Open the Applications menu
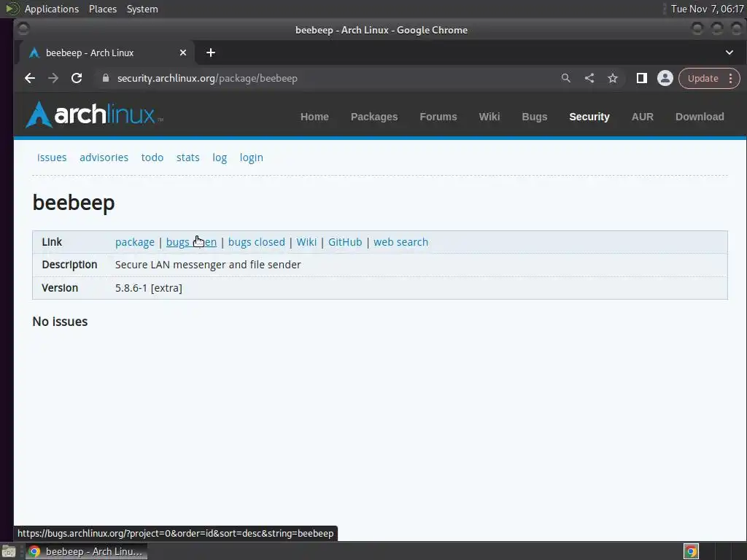This screenshot has height=560, width=747. (52, 9)
